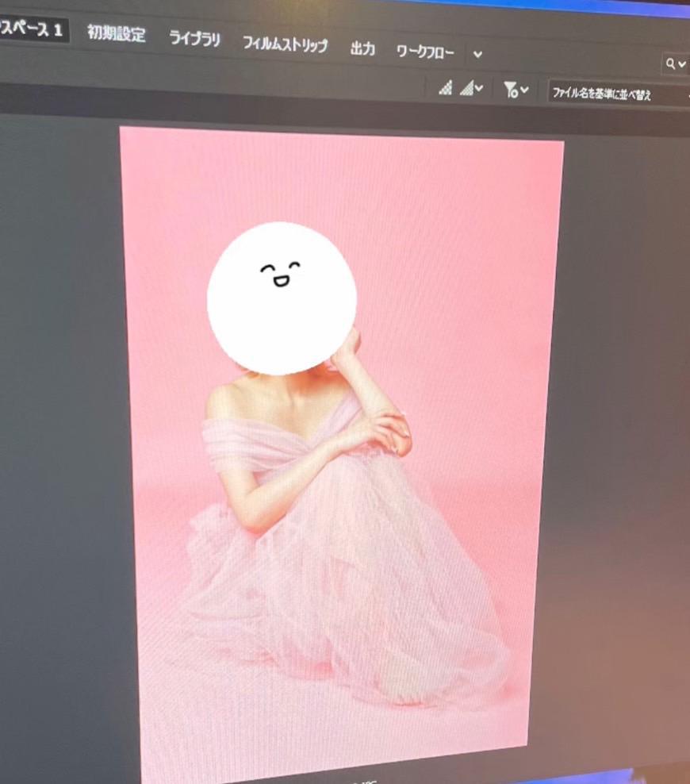
Task: Switch to the スペース 1 workspace tab
Action: click(x=33, y=30)
